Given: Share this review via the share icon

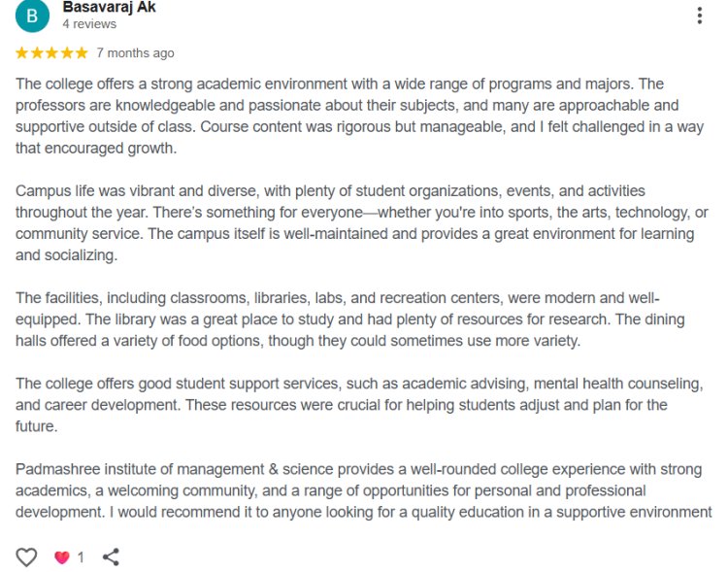Looking at the screenshot, I should pyautogui.click(x=112, y=556).
